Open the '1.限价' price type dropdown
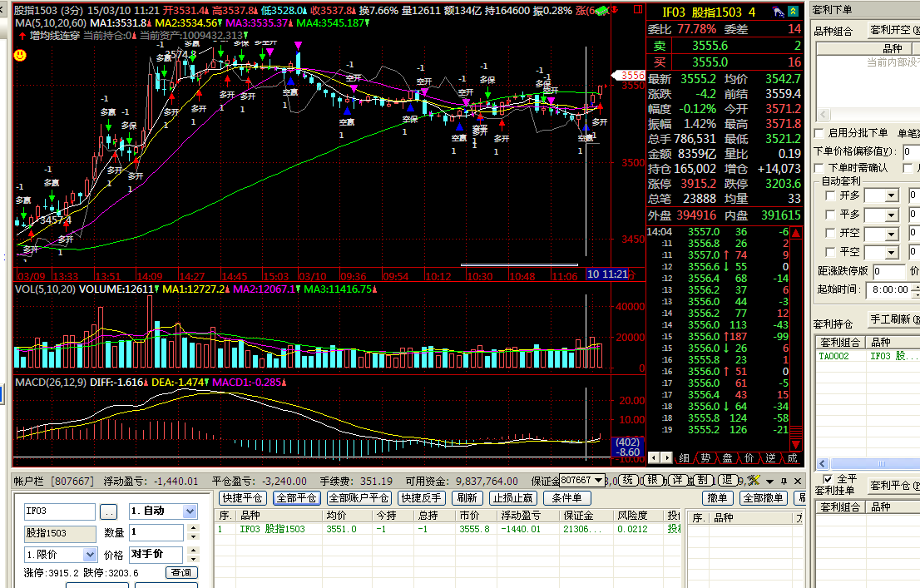920x588 pixels. pos(90,555)
